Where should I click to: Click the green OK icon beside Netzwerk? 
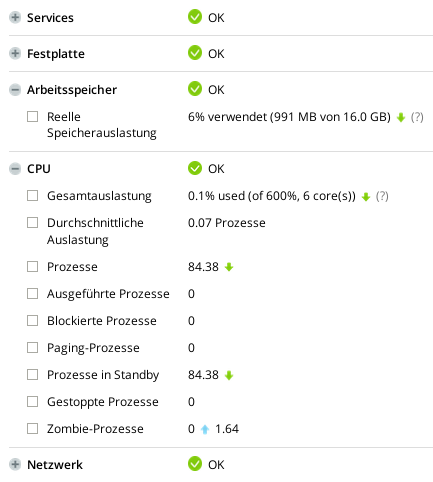click(x=195, y=464)
